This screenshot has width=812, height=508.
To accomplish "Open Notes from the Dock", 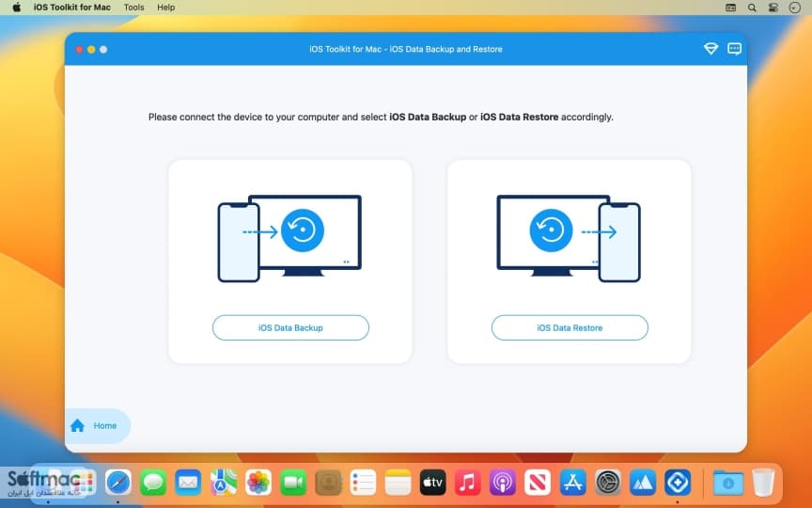I will [x=398, y=483].
